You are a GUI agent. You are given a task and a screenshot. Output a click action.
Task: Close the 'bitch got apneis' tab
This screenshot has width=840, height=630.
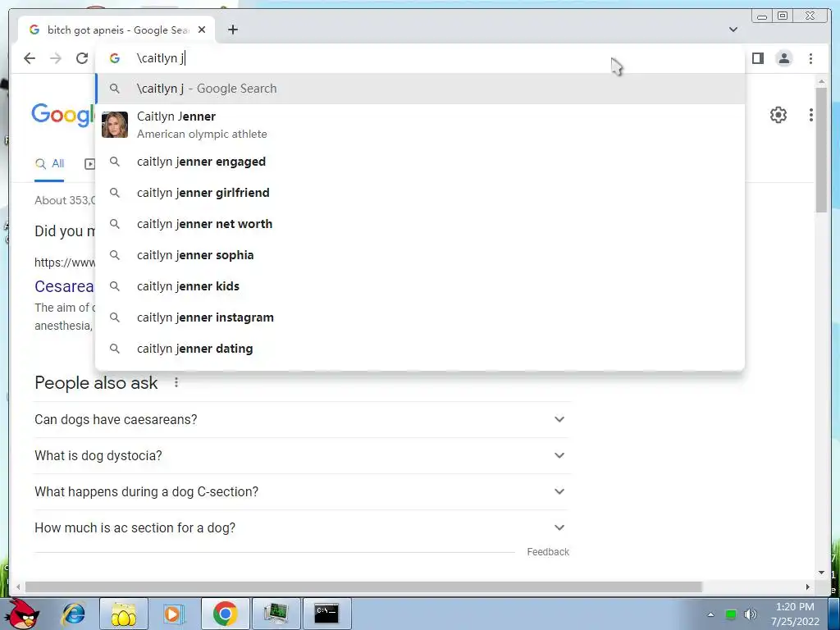[x=202, y=30]
